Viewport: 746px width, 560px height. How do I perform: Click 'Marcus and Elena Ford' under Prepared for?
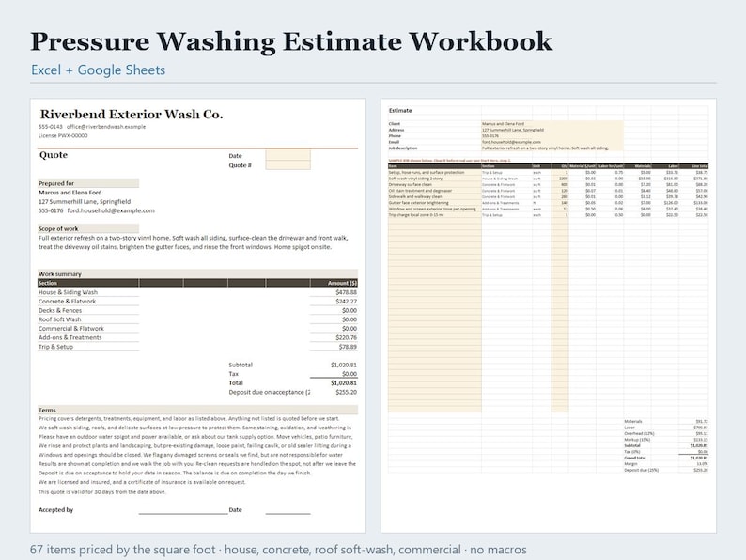[x=70, y=193]
